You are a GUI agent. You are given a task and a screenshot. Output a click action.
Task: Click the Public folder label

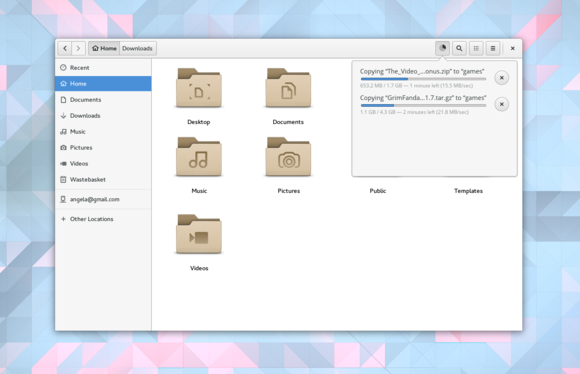[x=378, y=191]
